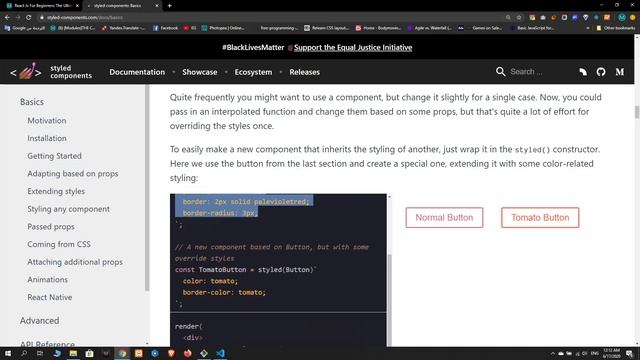Show hidden system tray icons chevron
The width and height of the screenshot is (640, 360).
pyautogui.click(x=553, y=353)
